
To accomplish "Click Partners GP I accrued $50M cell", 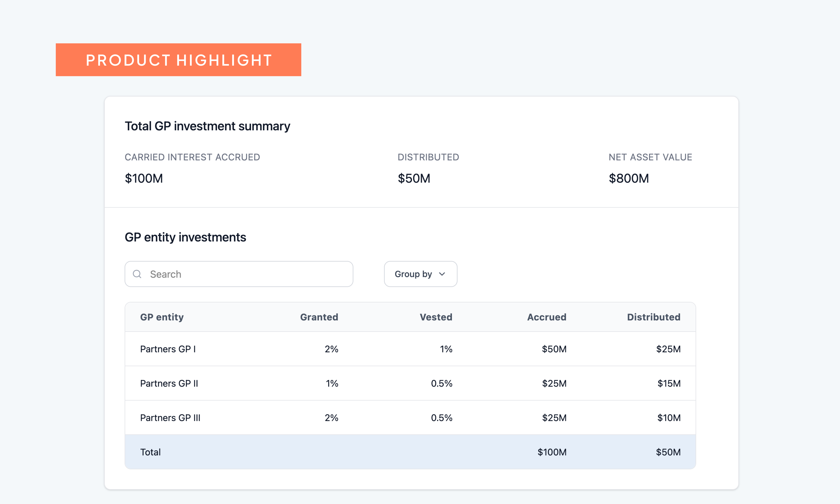I will pos(554,349).
